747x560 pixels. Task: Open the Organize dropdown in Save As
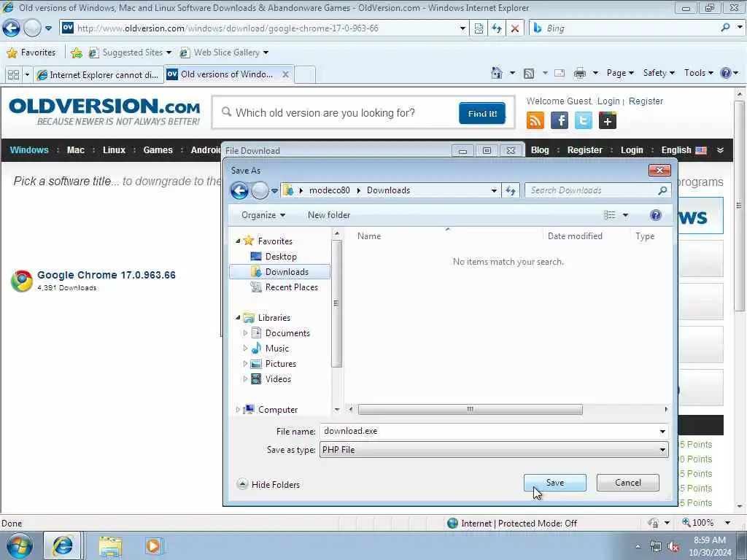click(x=263, y=215)
